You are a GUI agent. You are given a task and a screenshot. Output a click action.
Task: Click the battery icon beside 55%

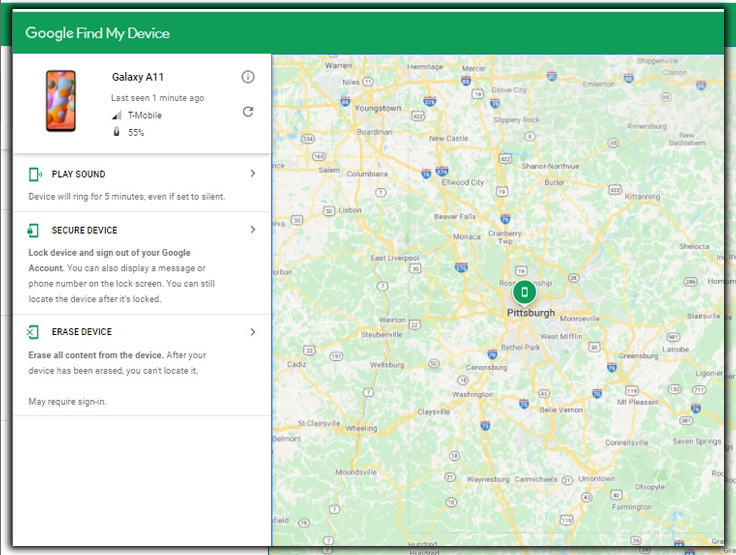pyautogui.click(x=116, y=131)
